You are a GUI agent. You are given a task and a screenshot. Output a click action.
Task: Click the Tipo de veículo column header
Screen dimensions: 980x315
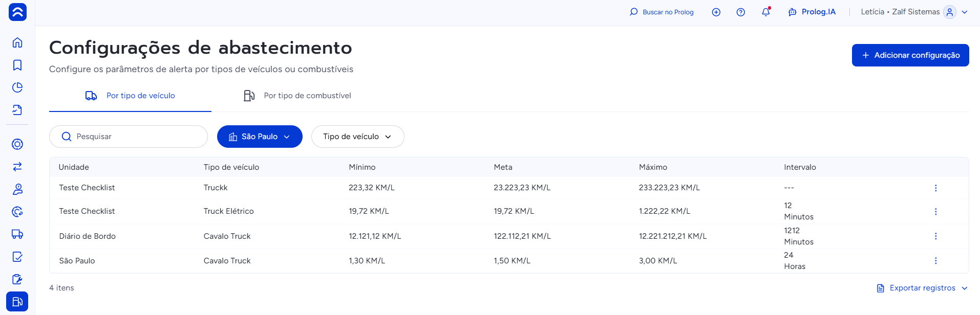click(x=231, y=167)
